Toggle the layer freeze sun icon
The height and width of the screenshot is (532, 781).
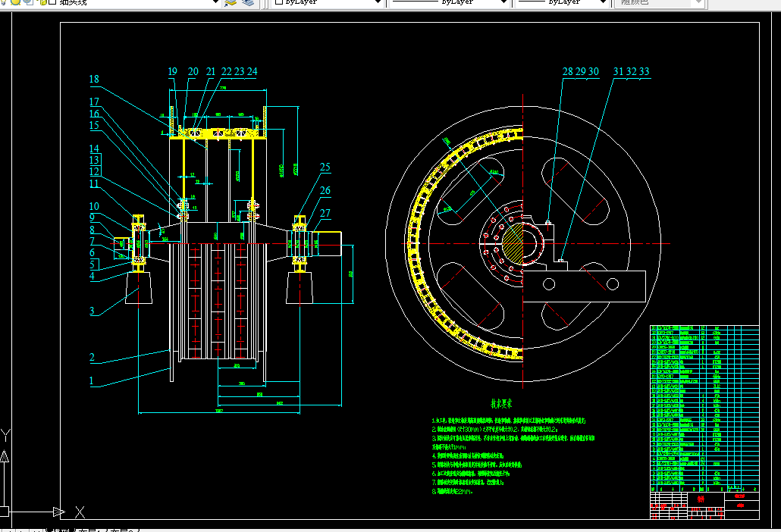pos(16,2)
